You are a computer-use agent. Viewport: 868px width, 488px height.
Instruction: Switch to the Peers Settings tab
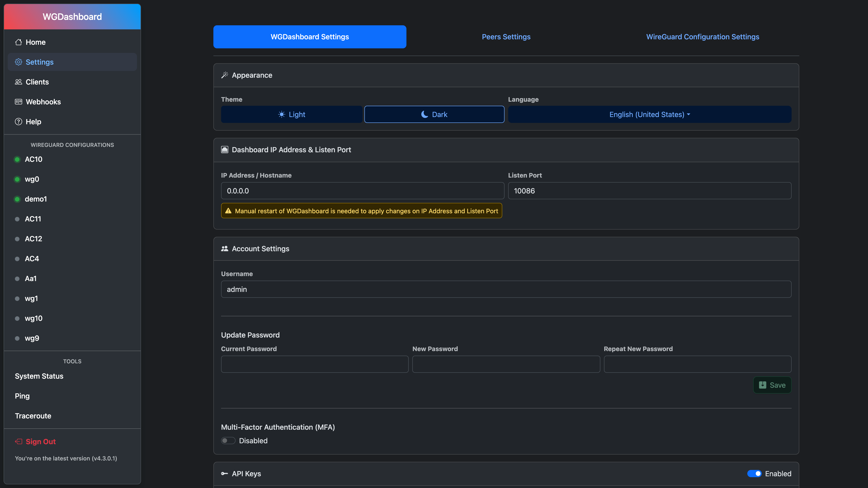[x=506, y=37]
